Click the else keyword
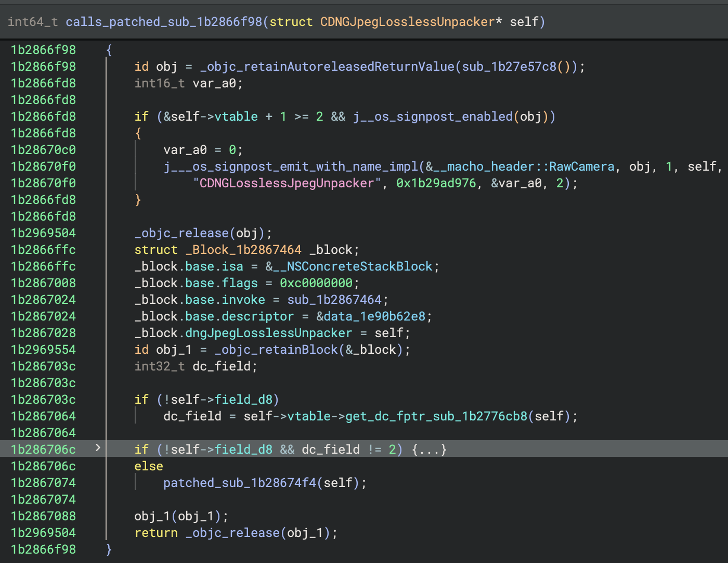 pos(149,466)
